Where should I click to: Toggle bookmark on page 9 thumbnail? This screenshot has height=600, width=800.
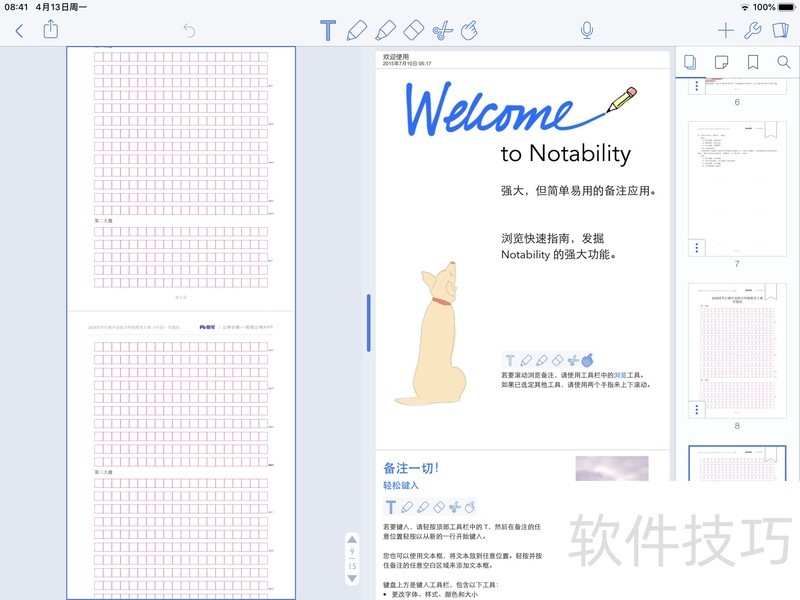click(x=770, y=454)
